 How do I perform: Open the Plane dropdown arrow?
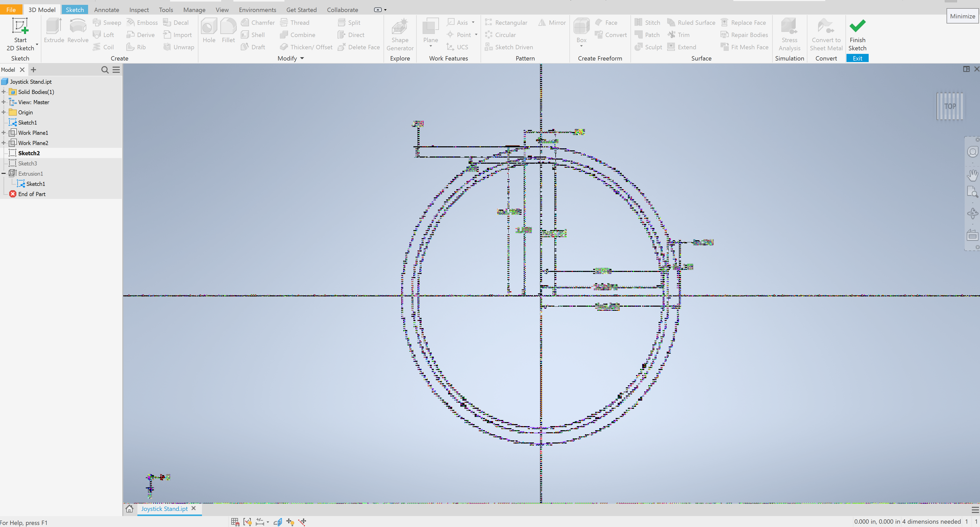click(430, 46)
